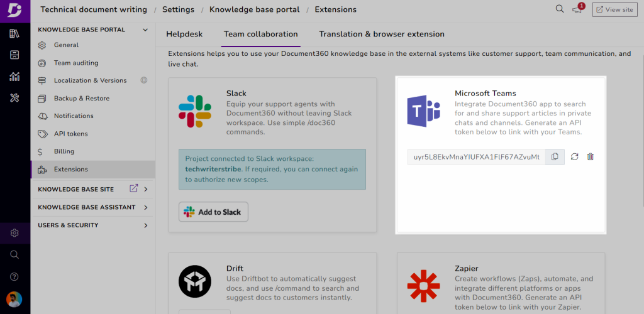Open Translation & browser extension tab

click(382, 35)
